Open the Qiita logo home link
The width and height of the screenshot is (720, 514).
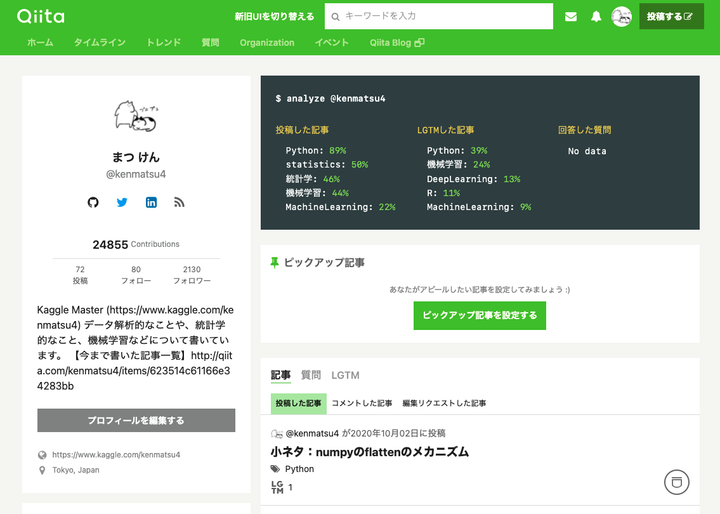pos(41,17)
